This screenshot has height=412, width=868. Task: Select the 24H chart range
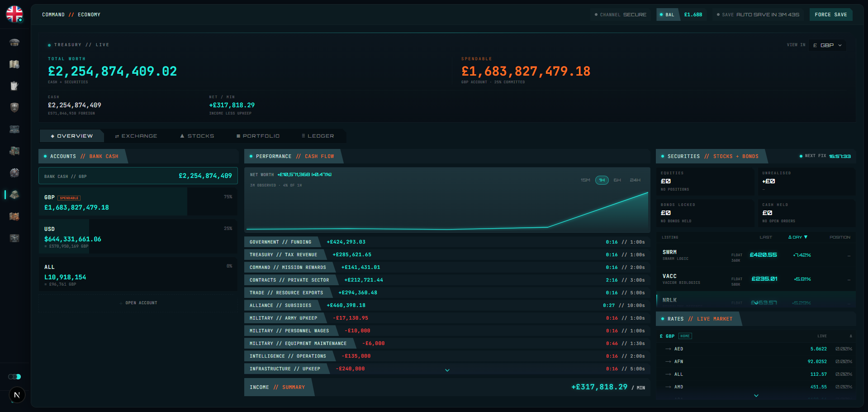(635, 180)
